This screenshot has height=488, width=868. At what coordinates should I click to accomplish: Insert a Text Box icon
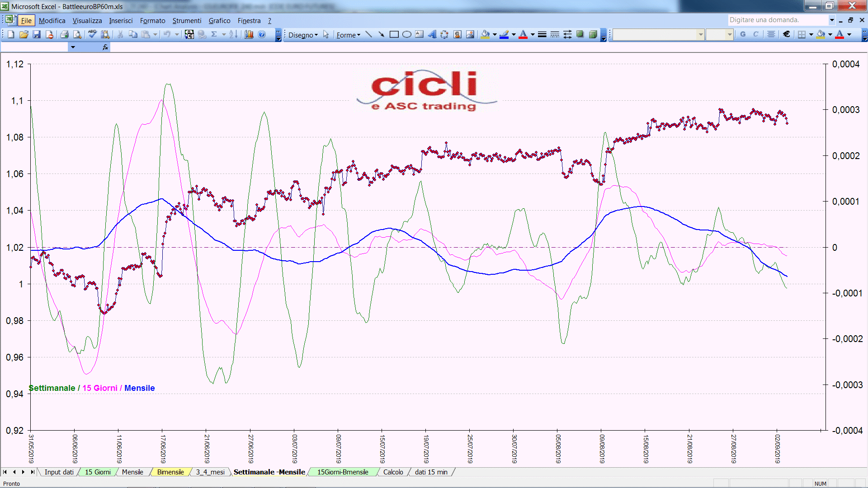click(x=420, y=34)
